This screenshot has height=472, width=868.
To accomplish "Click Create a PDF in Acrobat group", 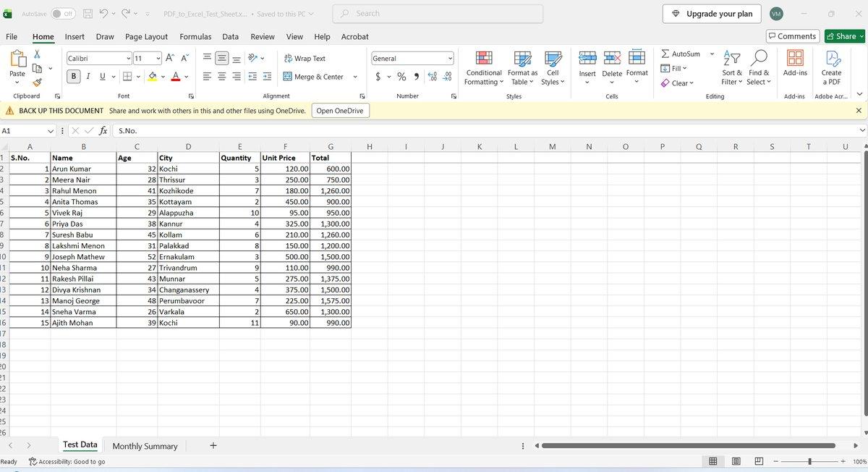I will coord(831,67).
